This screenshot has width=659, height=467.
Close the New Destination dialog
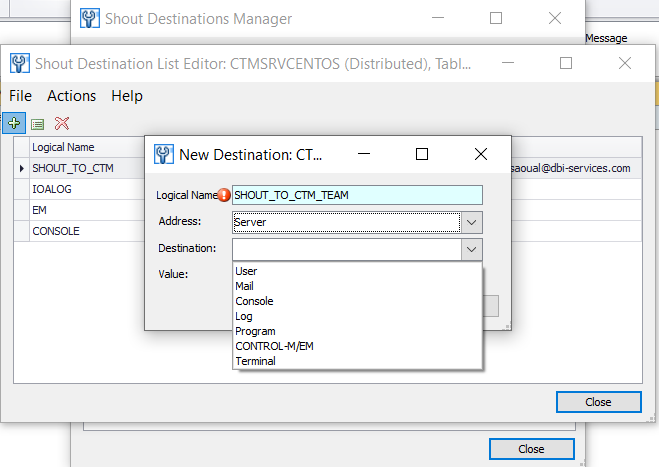tap(481, 154)
